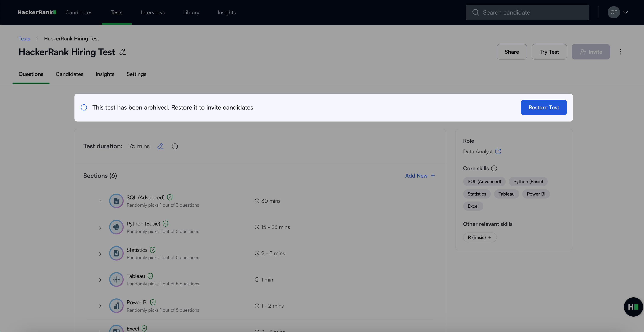Click the SQL (Advanced) section icon
Screen dimensions: 644x332
click(x=116, y=201)
